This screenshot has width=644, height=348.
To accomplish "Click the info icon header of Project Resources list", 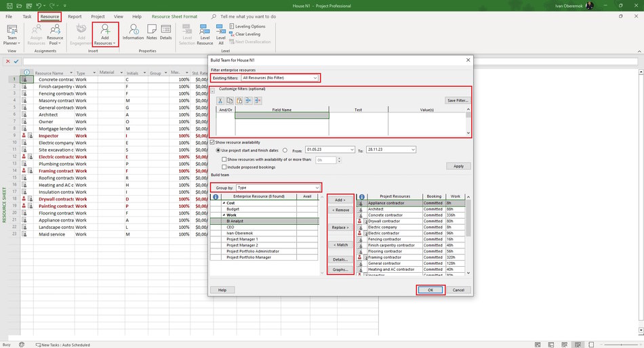I will pyautogui.click(x=361, y=196).
